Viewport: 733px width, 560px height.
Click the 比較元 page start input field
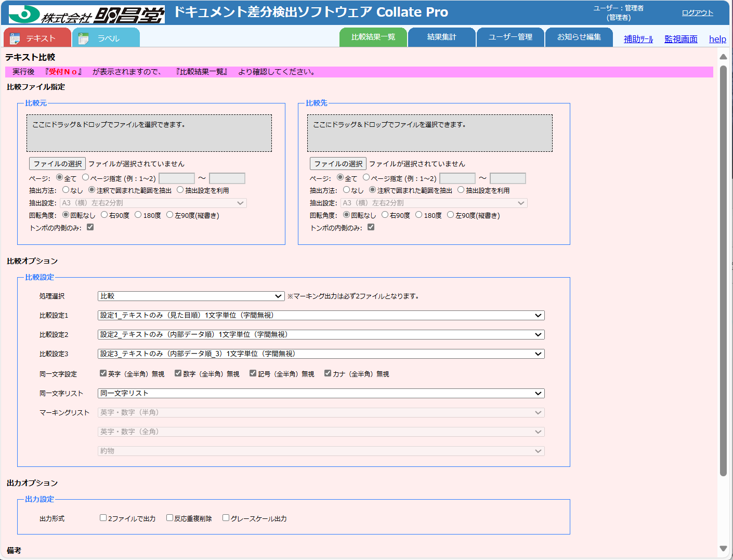click(x=176, y=178)
